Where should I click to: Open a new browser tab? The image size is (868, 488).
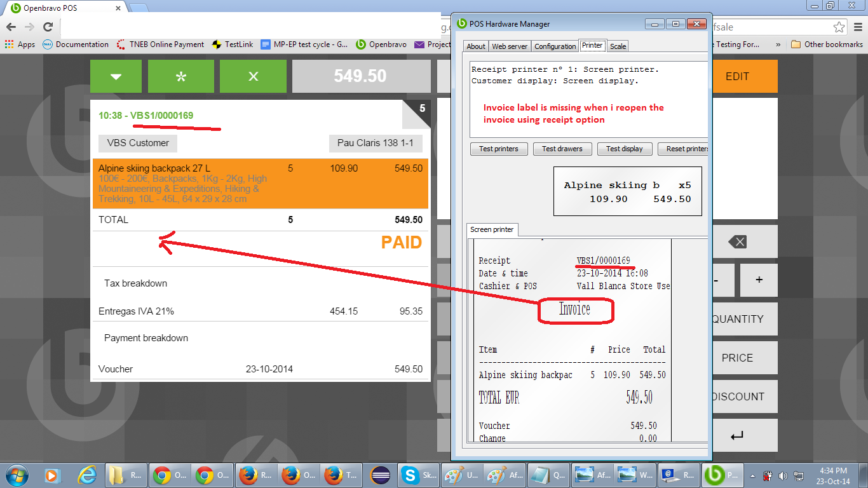(138, 8)
